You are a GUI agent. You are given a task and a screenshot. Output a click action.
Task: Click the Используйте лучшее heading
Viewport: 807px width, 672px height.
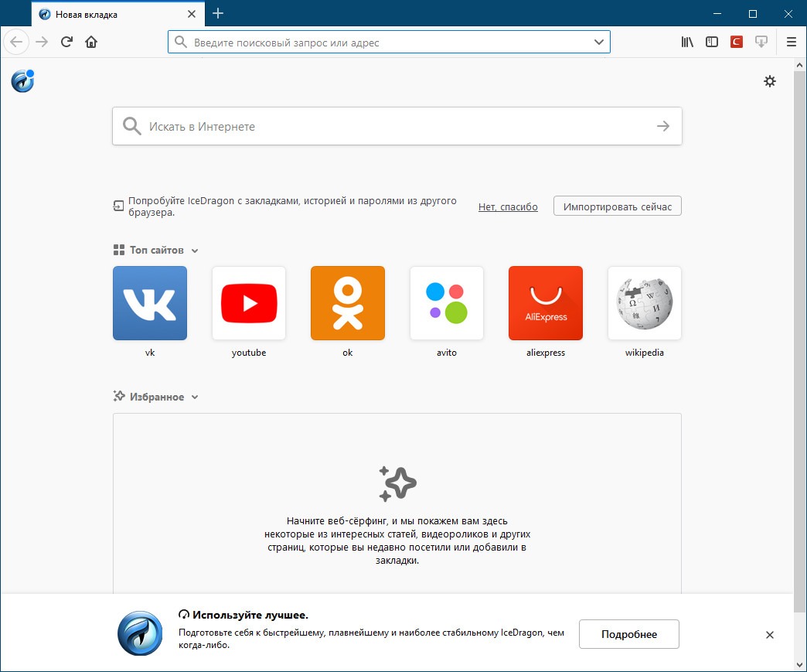pos(250,615)
